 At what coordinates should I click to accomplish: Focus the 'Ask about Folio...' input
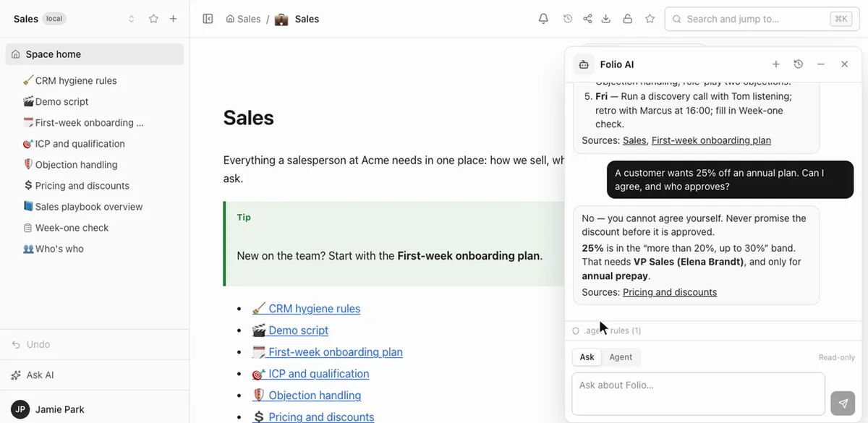point(698,393)
